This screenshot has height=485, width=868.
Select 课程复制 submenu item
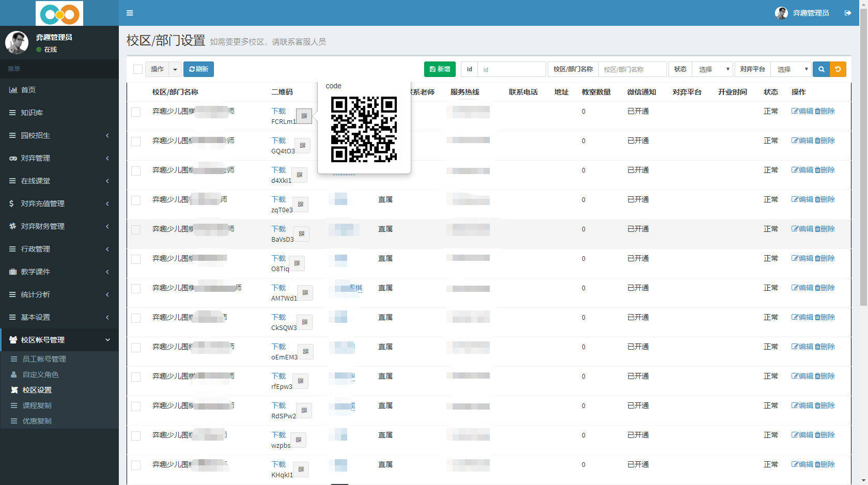[x=59, y=405]
